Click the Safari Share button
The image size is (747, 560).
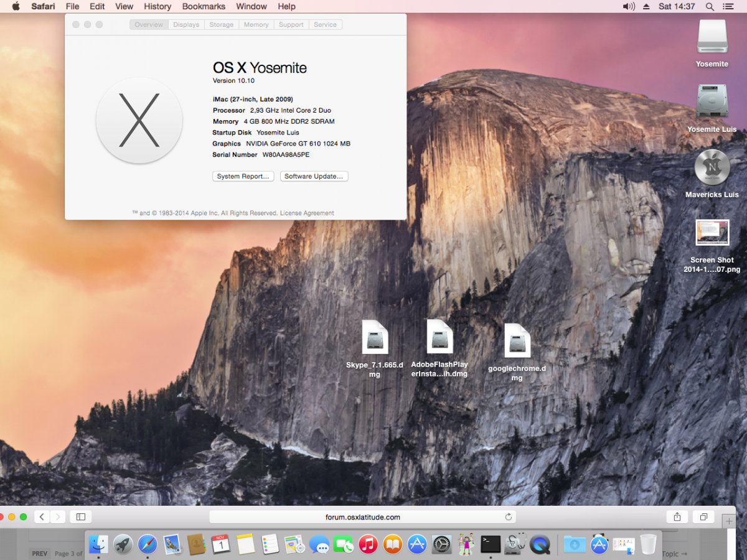coord(677,516)
